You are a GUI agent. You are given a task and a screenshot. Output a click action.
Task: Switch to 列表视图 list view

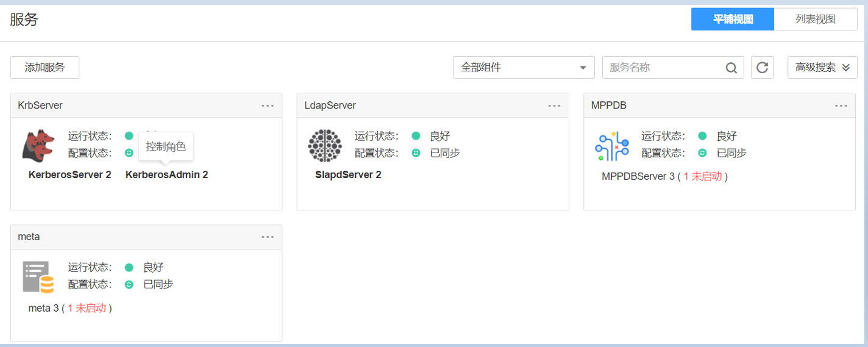[x=816, y=19]
